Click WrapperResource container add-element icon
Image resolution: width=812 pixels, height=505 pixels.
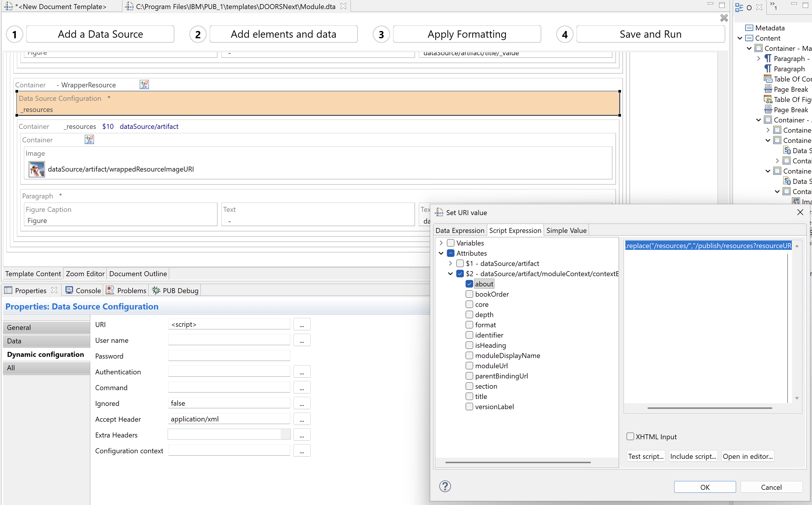point(144,85)
